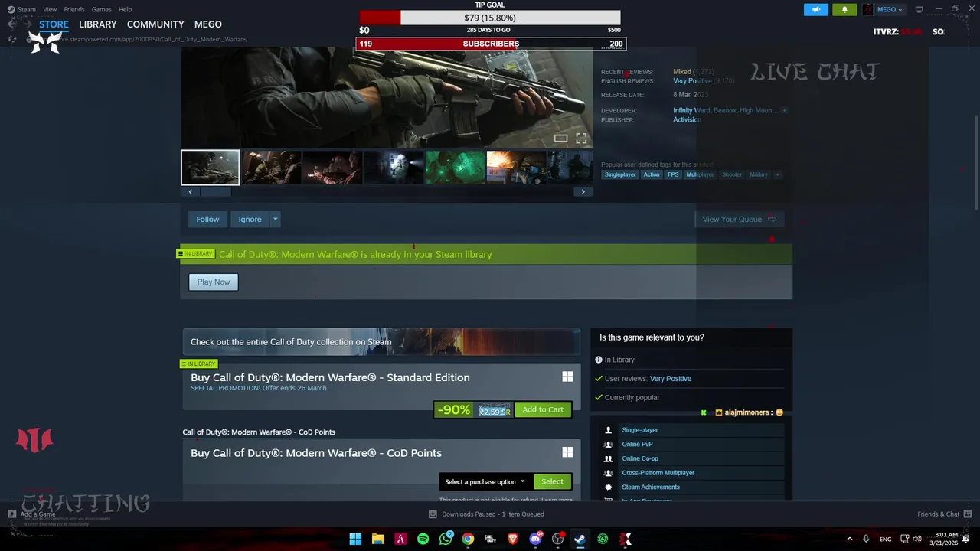Switch the screenshot viewer to theater mode
The height and width of the screenshot is (551, 980).
(561, 139)
